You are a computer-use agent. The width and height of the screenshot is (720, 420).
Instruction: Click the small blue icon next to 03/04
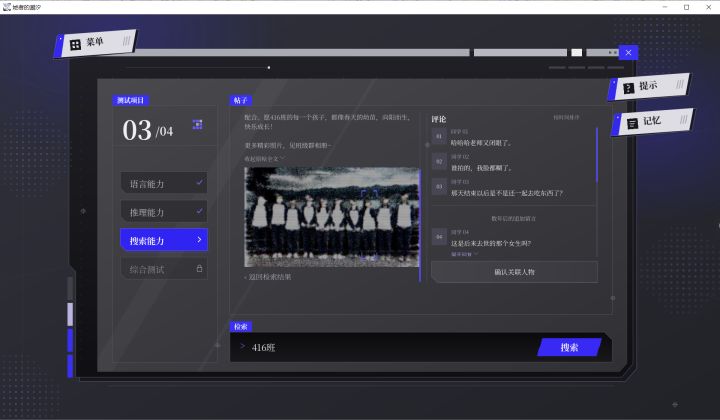pyautogui.click(x=197, y=124)
